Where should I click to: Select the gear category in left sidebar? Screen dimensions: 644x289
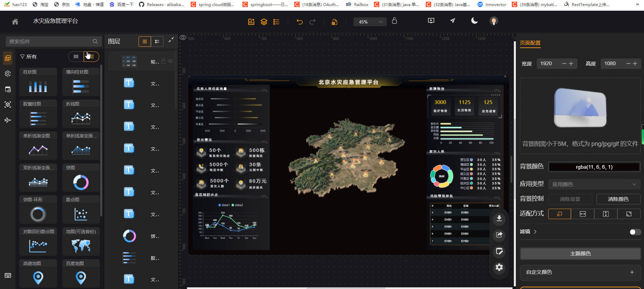coord(8,74)
